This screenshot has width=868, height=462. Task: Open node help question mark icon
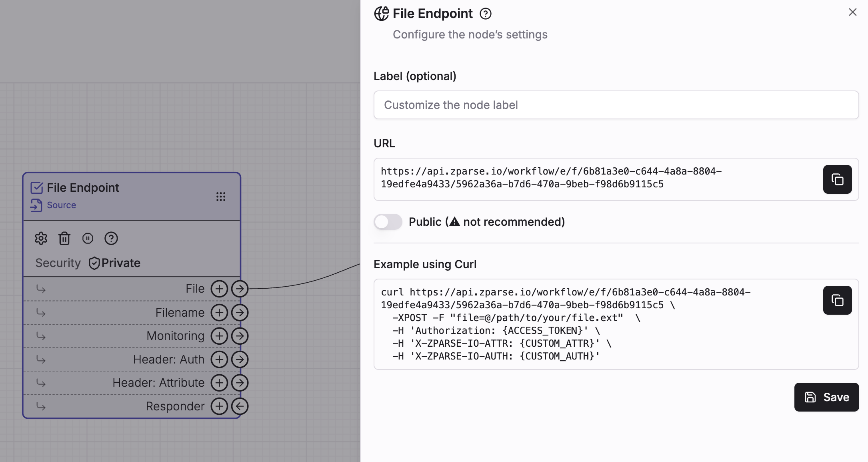pos(111,239)
